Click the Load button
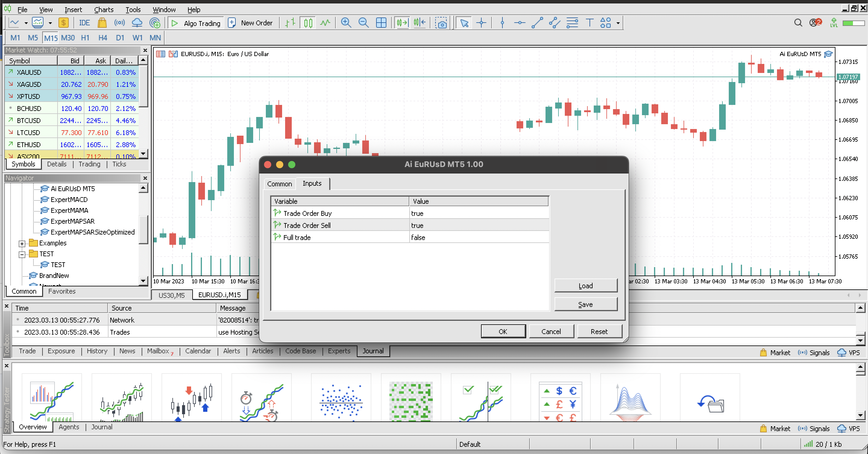Image resolution: width=868 pixels, height=454 pixels. 585,285
